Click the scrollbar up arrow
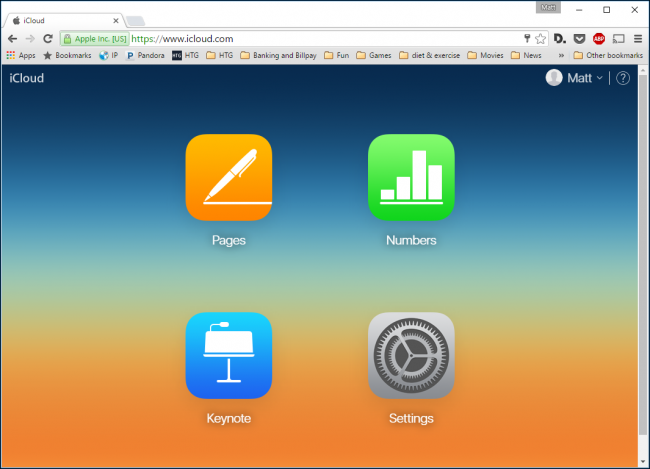The height and width of the screenshot is (469, 650). tap(643, 70)
